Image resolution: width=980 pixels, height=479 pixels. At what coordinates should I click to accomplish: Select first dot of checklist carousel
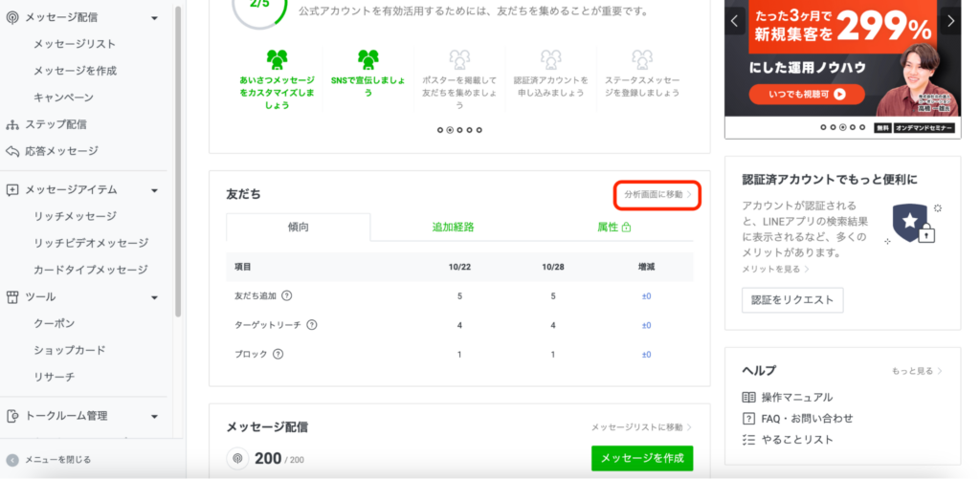coord(440,130)
